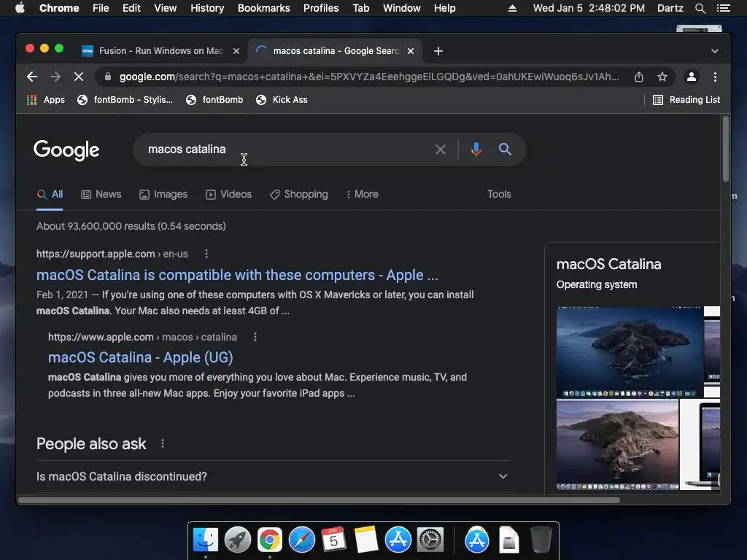Expand 'Is macOS Catalina discontinued?' question
This screenshot has height=560, width=747.
pos(274,477)
